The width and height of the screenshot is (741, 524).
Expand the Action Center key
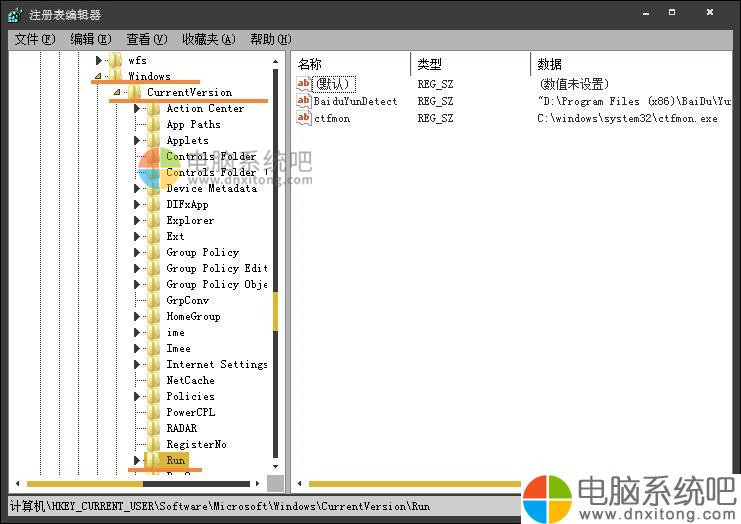138,108
